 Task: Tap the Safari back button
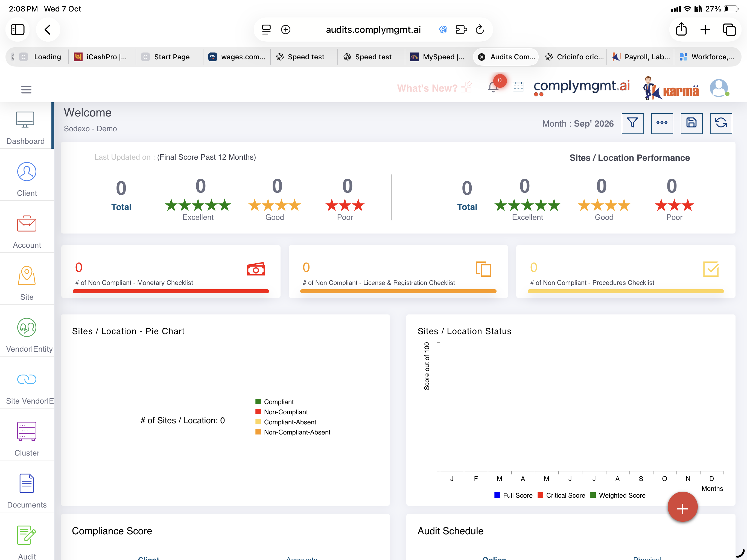(48, 30)
